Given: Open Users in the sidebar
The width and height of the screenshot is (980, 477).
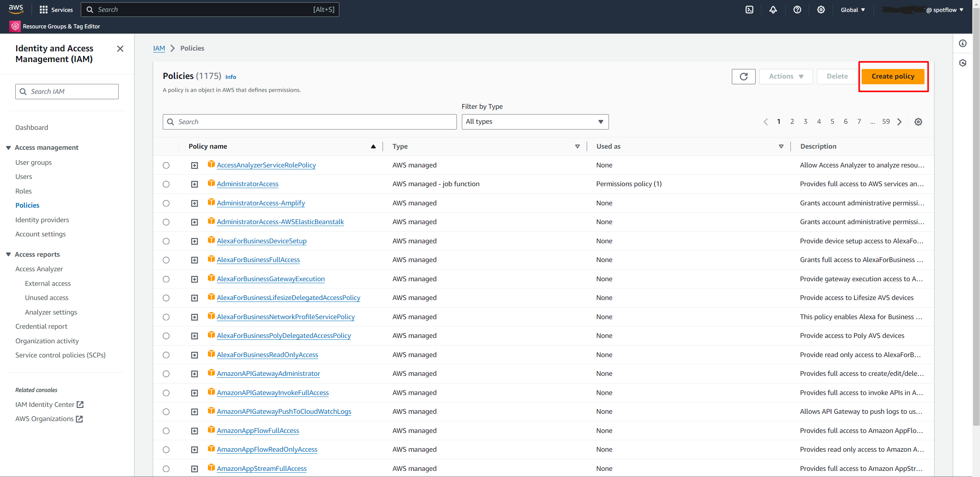Looking at the screenshot, I should pos(24,177).
